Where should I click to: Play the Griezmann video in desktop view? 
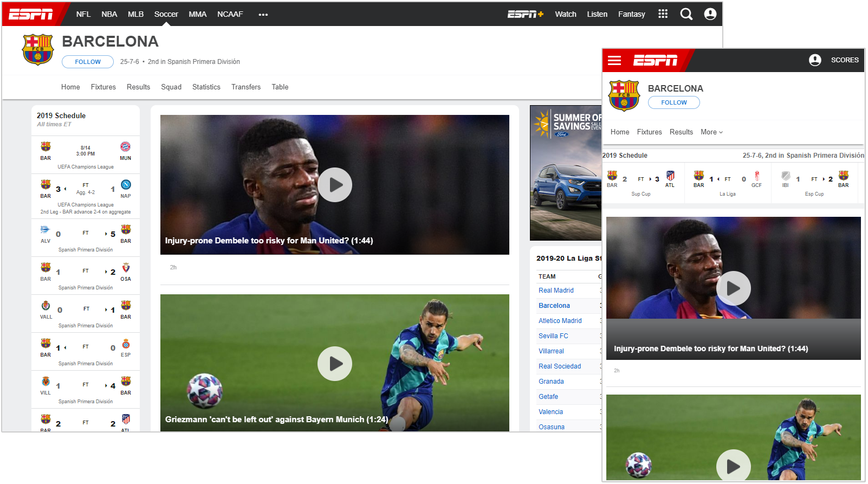coord(335,364)
